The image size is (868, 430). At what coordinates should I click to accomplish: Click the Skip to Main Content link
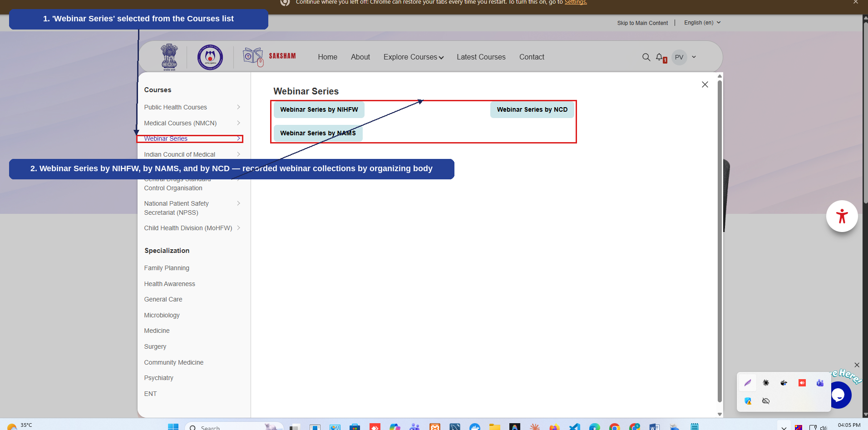tap(642, 23)
